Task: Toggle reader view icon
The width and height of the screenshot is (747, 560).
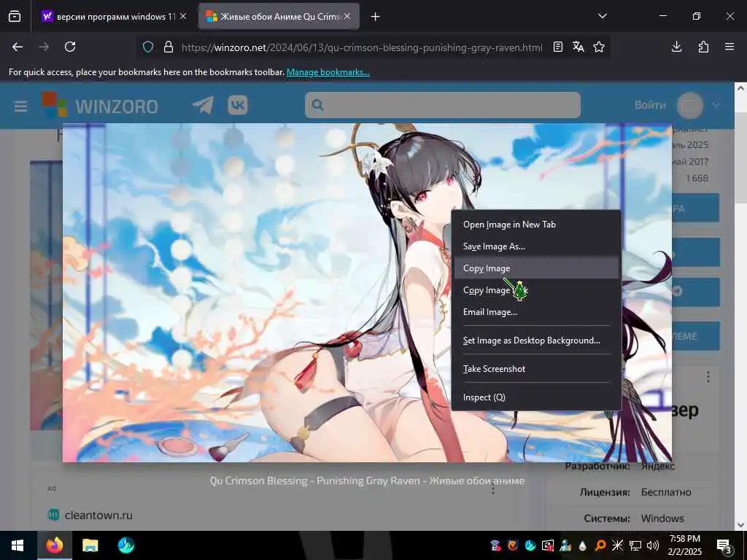Action: tap(558, 47)
